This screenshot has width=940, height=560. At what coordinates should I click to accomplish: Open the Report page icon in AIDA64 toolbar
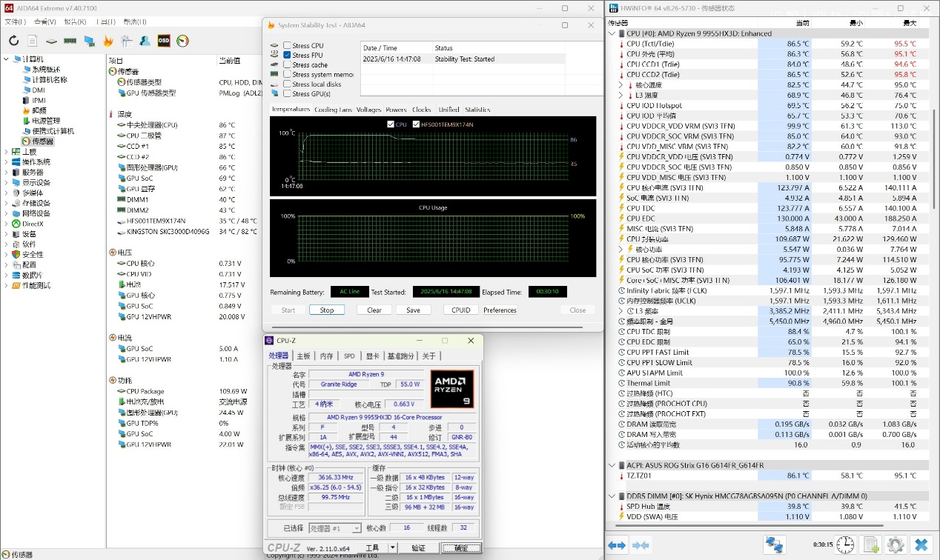[x=33, y=41]
